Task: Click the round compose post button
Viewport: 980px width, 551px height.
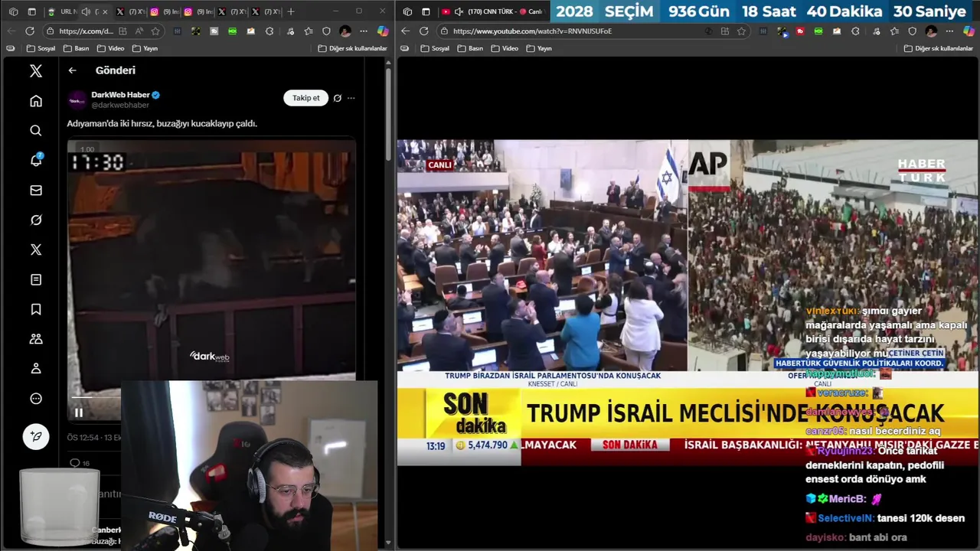Action: 36,436
